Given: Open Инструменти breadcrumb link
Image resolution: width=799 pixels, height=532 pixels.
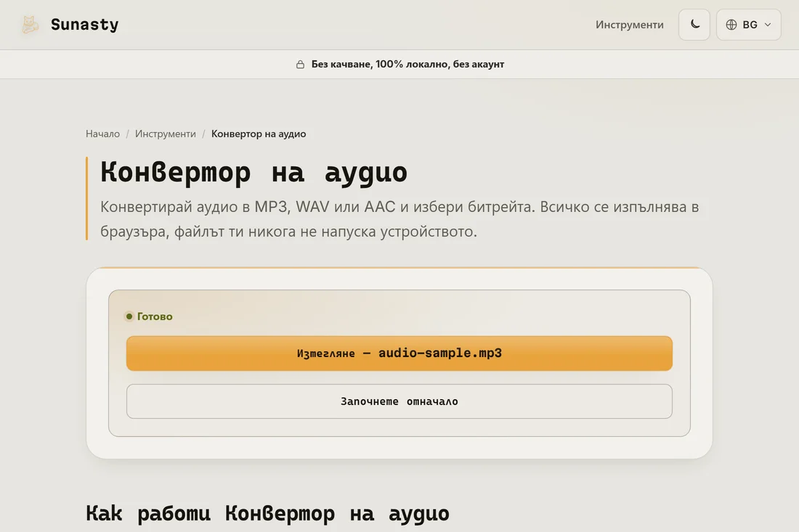Looking at the screenshot, I should tap(165, 134).
